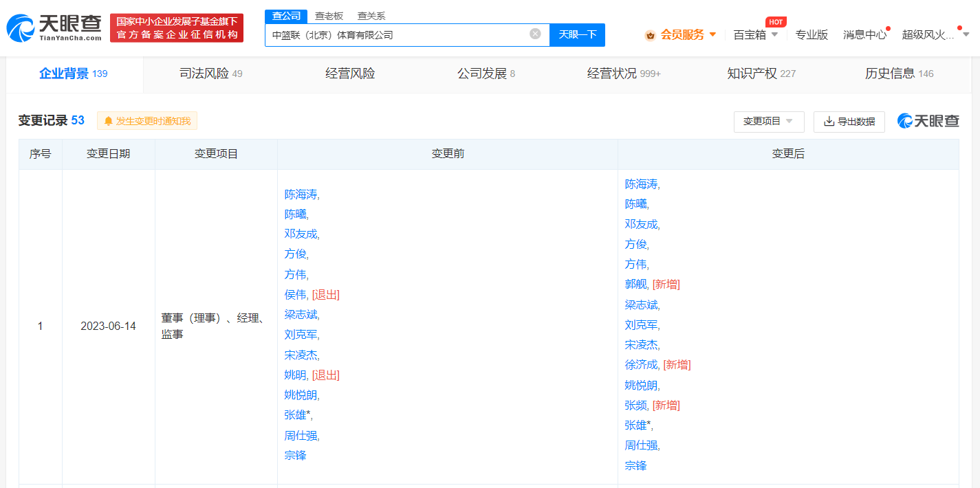The image size is (980, 488).
Task: Open the 专业版 link
Action: pos(812,34)
